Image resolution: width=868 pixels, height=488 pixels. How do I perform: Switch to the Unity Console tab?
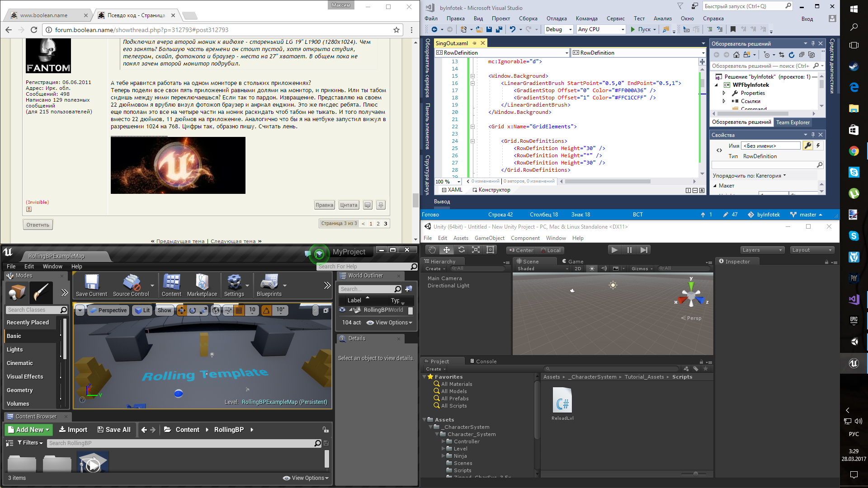483,361
